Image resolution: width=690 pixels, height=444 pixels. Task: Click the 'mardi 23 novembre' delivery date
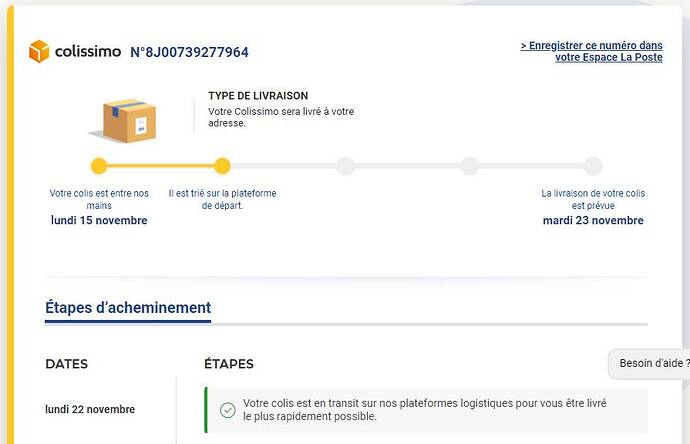[593, 220]
